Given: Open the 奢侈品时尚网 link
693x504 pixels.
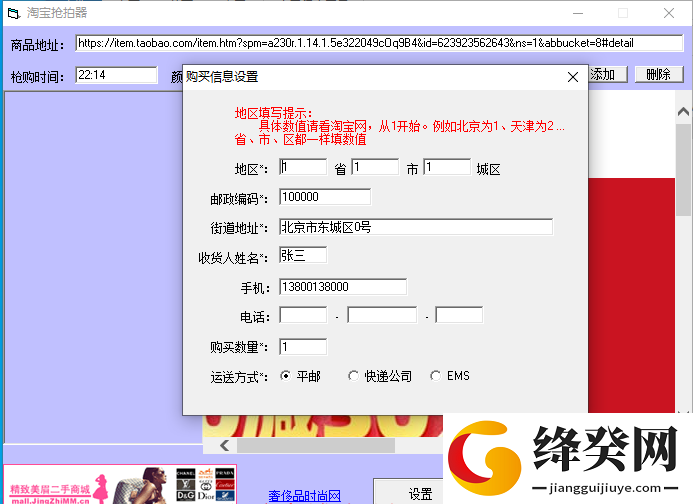Looking at the screenshot, I should tap(305, 496).
